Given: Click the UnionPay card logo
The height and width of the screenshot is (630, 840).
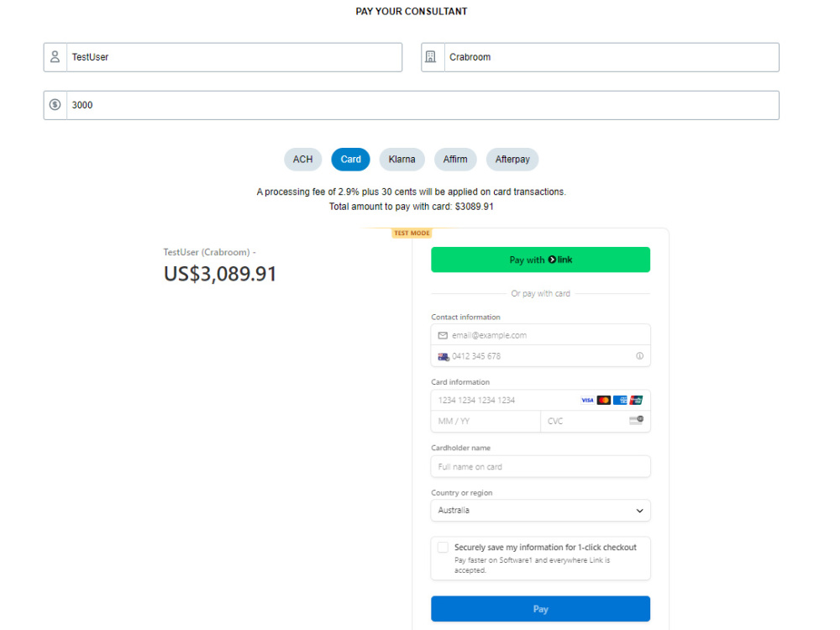Looking at the screenshot, I should [x=637, y=400].
